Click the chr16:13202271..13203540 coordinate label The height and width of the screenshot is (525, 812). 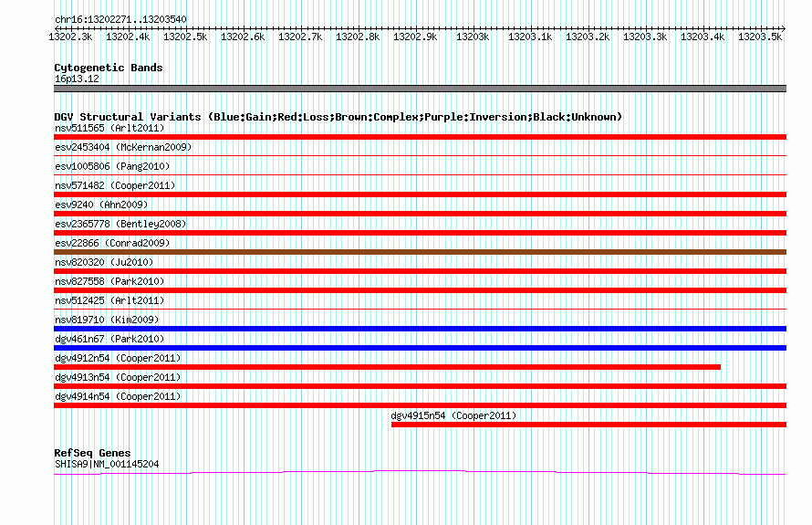tap(120, 19)
